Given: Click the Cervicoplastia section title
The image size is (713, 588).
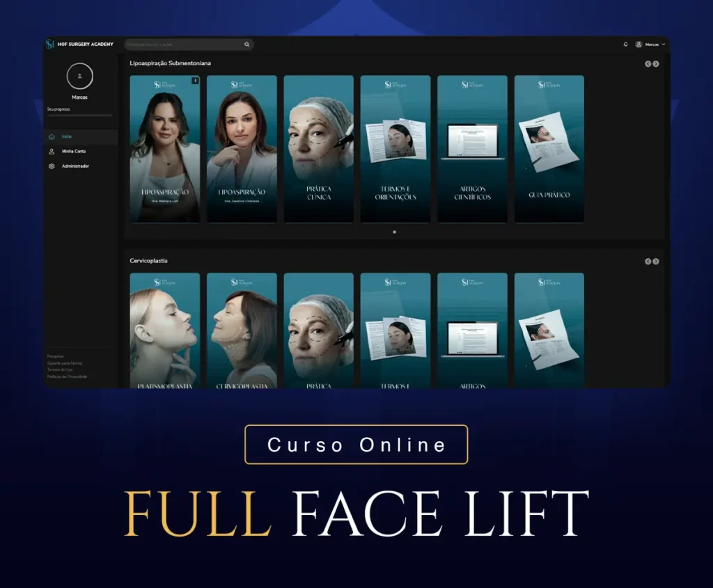Looking at the screenshot, I should 149,261.
